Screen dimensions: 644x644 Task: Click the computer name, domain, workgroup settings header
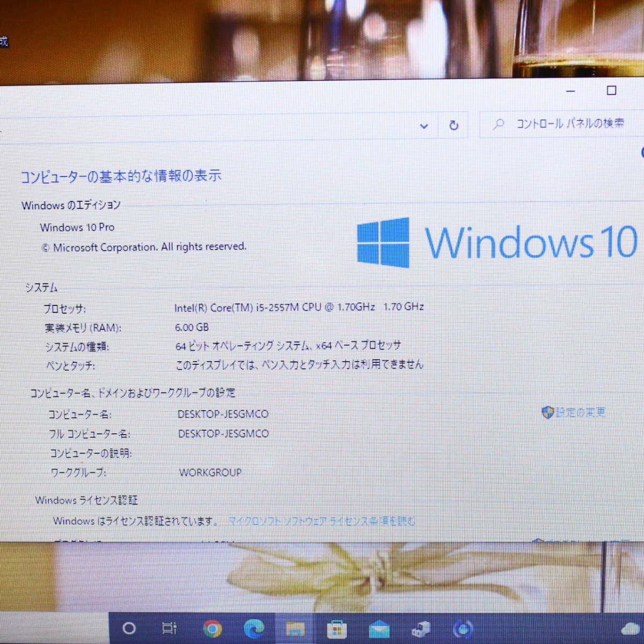(x=133, y=393)
